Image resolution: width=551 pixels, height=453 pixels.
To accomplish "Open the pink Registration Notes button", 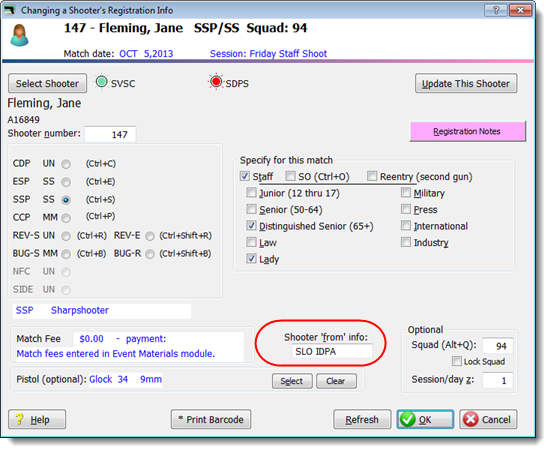I will [467, 131].
